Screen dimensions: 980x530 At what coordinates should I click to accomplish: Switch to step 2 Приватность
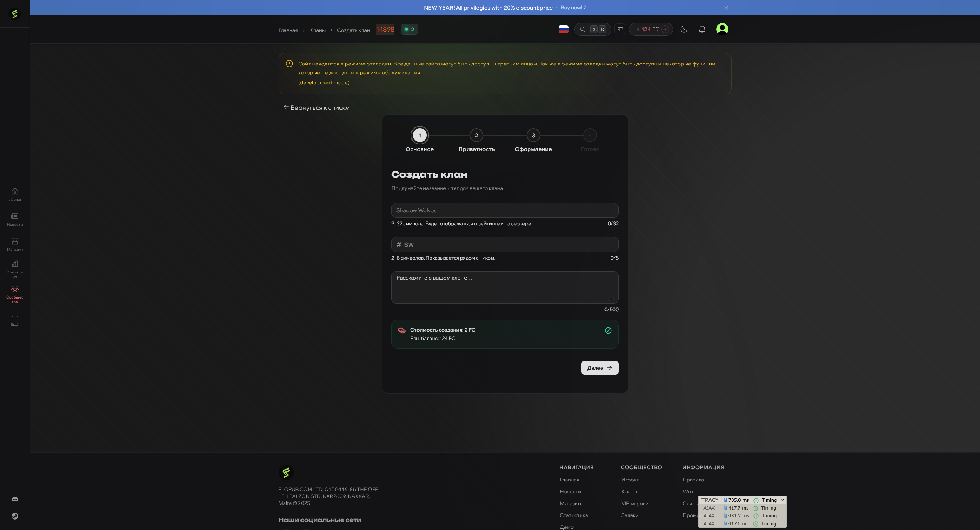point(476,135)
